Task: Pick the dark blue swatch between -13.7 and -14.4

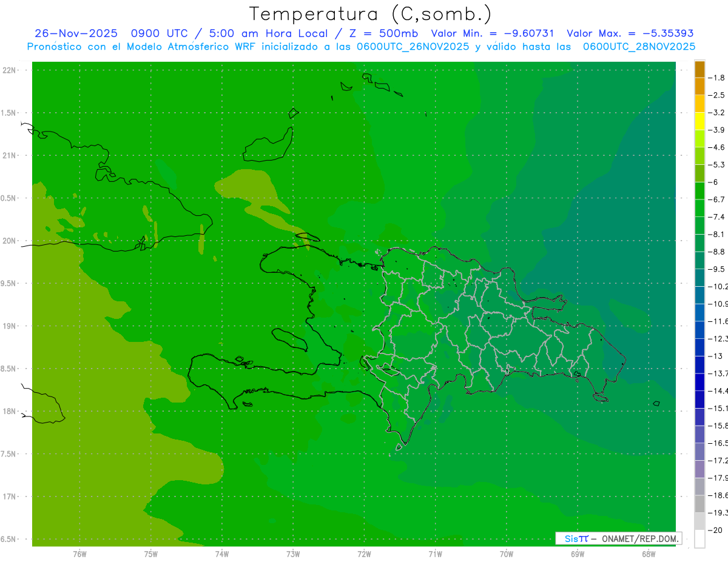Action: click(699, 382)
